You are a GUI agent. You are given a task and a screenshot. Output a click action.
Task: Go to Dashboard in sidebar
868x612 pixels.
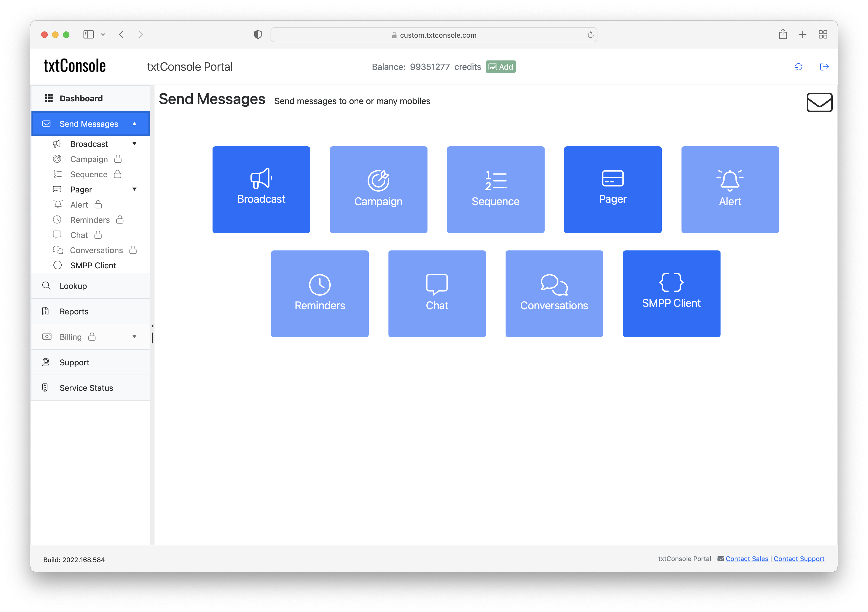(x=81, y=98)
